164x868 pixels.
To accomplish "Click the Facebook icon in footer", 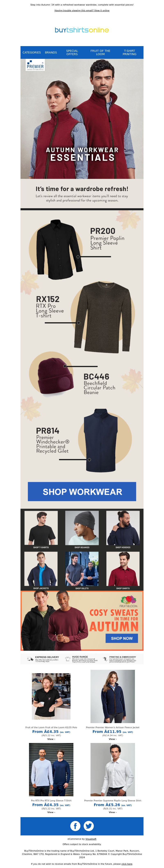I will tap(75, 826).
